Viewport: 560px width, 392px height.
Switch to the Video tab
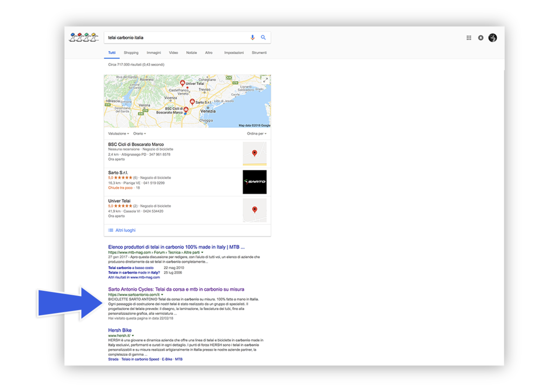(x=173, y=53)
